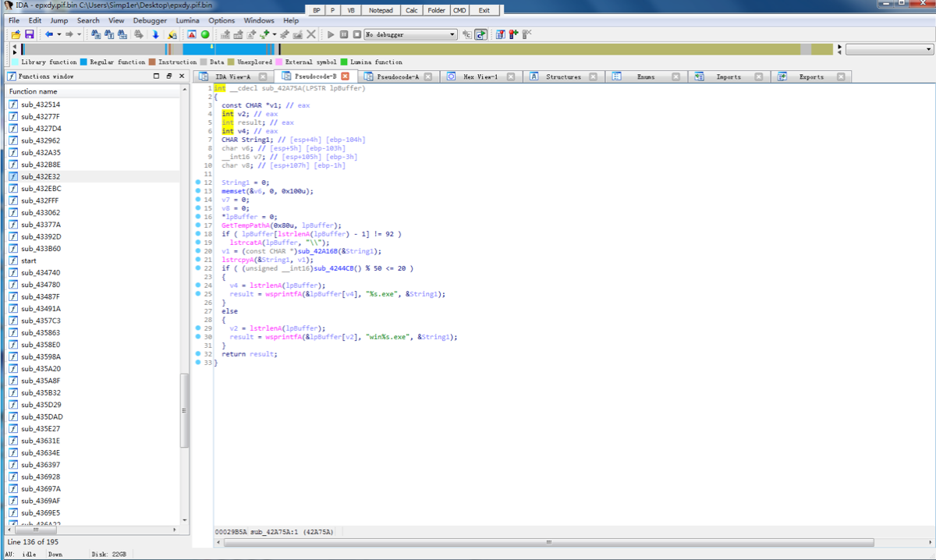Open the No debugger dropdown

(410, 34)
